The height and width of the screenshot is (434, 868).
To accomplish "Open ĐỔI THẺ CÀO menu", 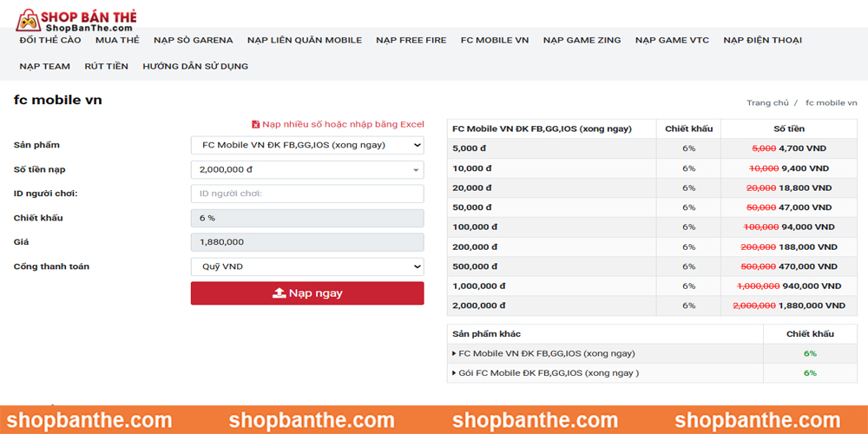I will (x=49, y=40).
